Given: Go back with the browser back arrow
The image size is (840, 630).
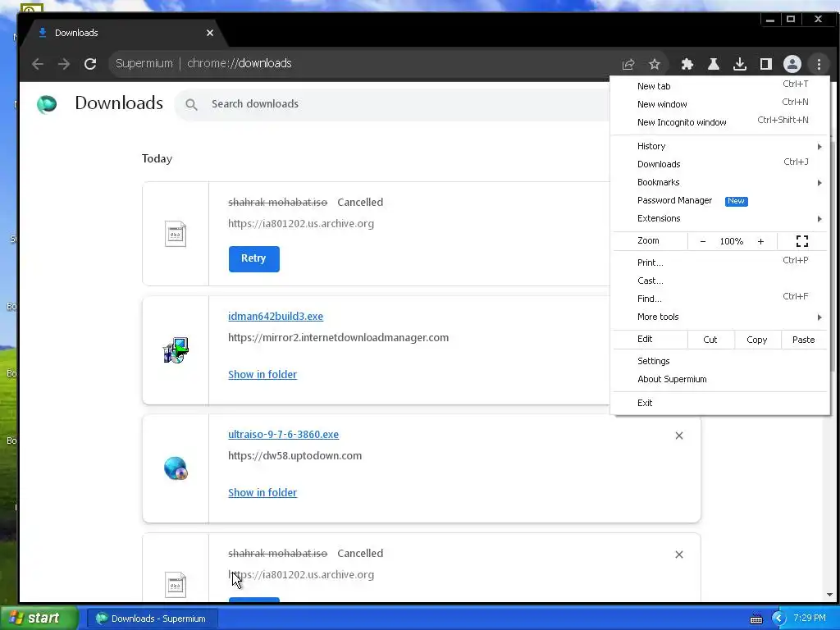Looking at the screenshot, I should coord(38,64).
